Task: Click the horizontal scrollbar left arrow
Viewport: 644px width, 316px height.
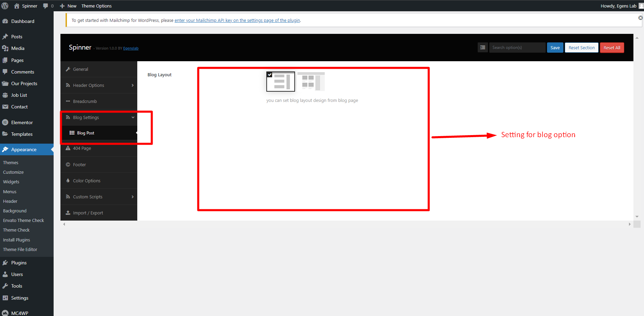Action: [x=64, y=224]
